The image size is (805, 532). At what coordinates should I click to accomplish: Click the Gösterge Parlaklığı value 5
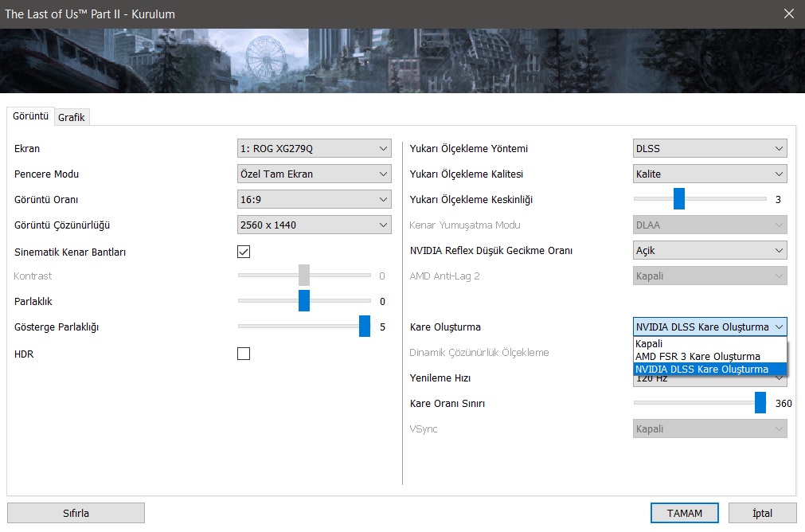[382, 327]
